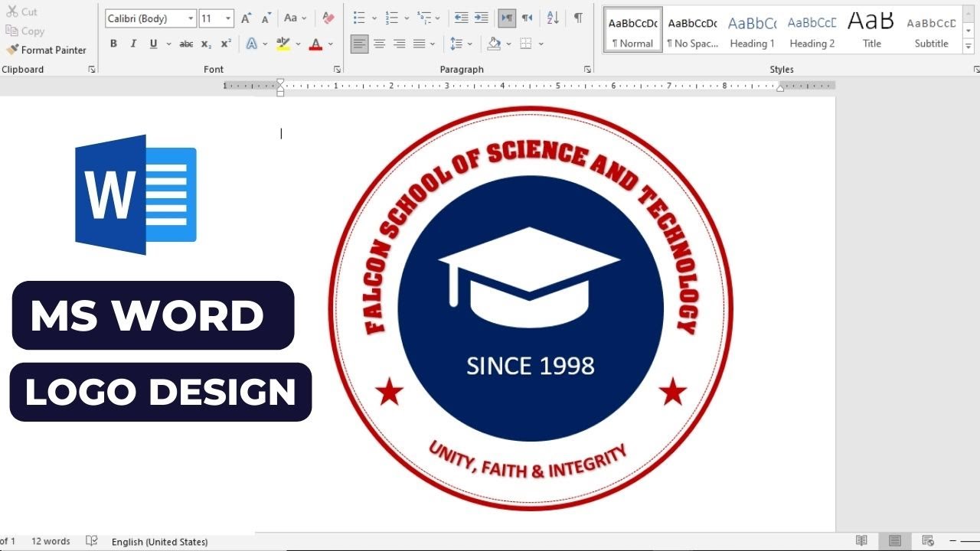Expand the full Styles gallery
This screenshot has width=980, height=551.
tap(969, 46)
